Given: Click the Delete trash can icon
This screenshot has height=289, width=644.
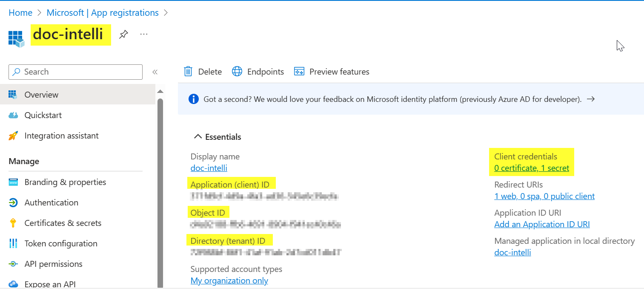Looking at the screenshot, I should (x=188, y=72).
